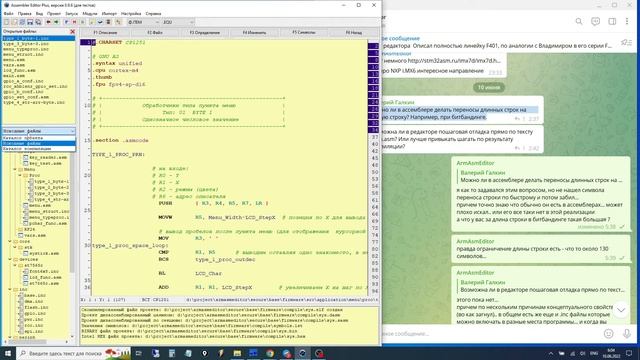Click the save all files icon
The width and height of the screenshot is (640, 360).
pos(38,22)
